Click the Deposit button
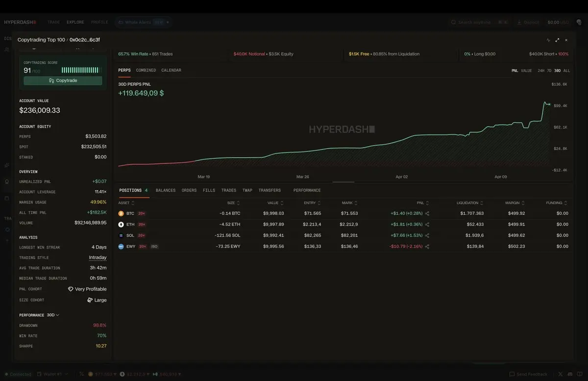Screen dimensions: 588x381 pyautogui.click(x=528, y=22)
